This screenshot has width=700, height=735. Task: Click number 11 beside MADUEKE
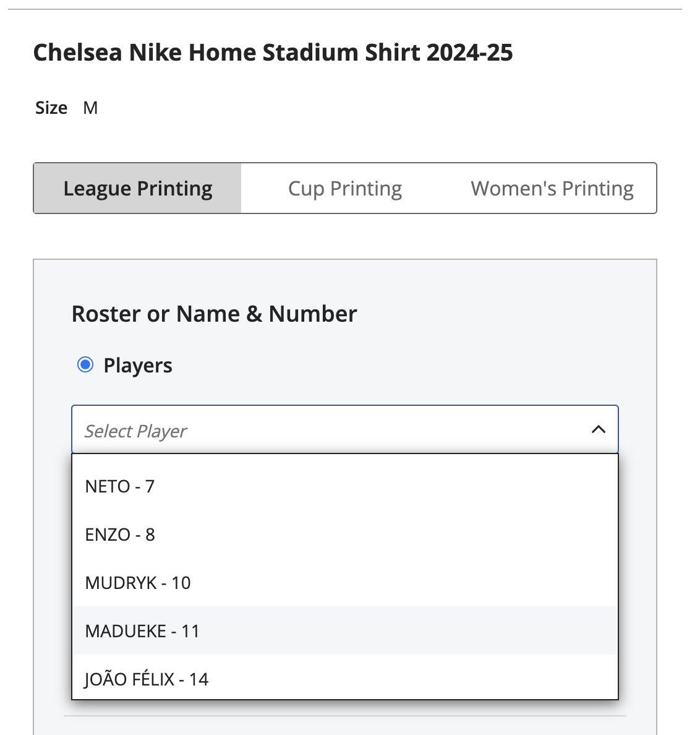coord(190,632)
